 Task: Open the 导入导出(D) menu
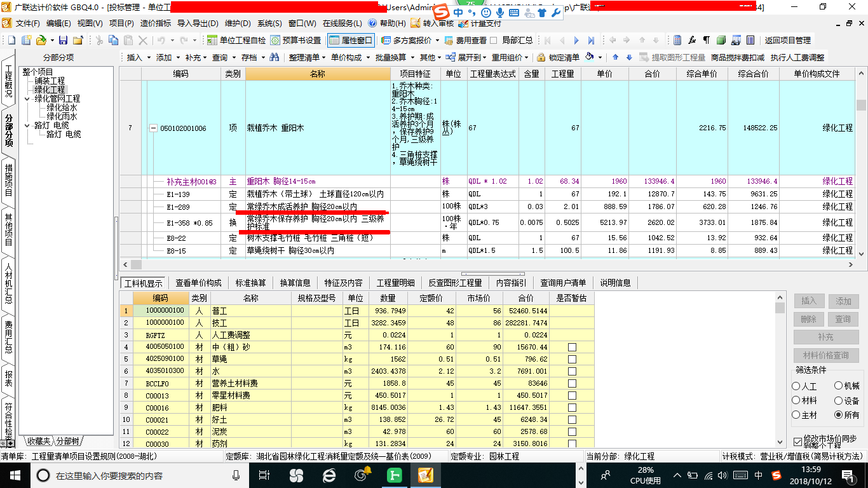click(x=198, y=24)
